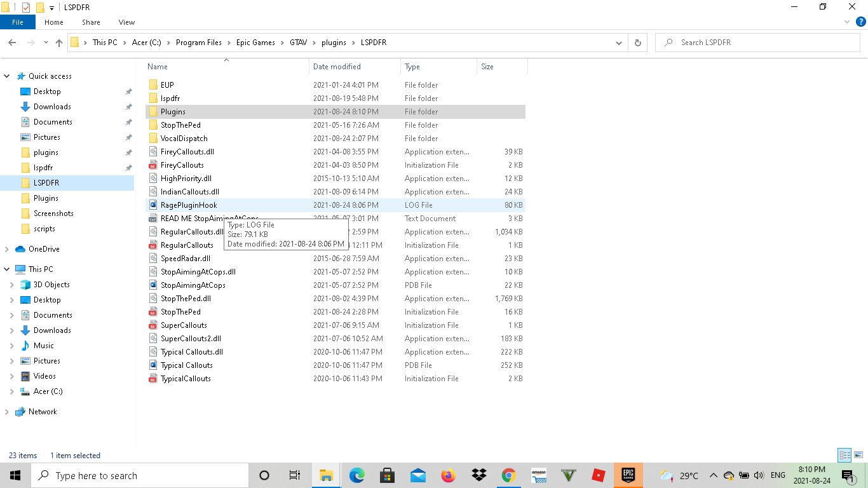The width and height of the screenshot is (868, 488).
Task: Launch Microsoft Edge from the taskbar
Action: tap(356, 475)
